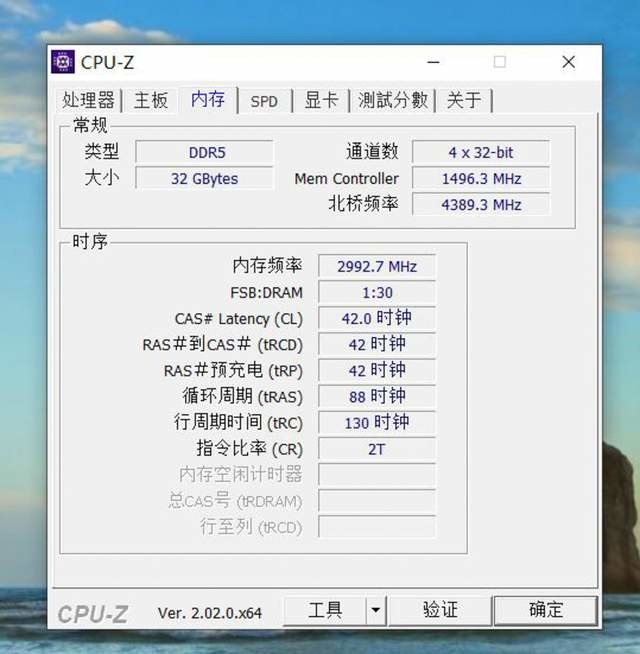640x654 pixels.
Task: Click the 内存频率 label
Action: tap(267, 265)
